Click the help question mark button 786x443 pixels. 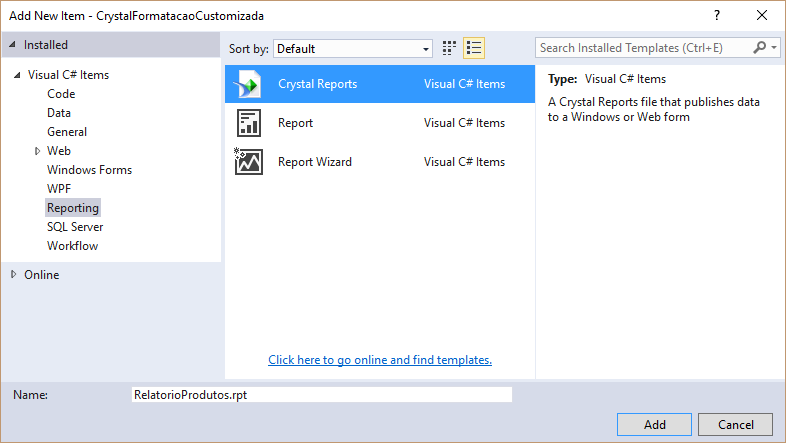717,16
